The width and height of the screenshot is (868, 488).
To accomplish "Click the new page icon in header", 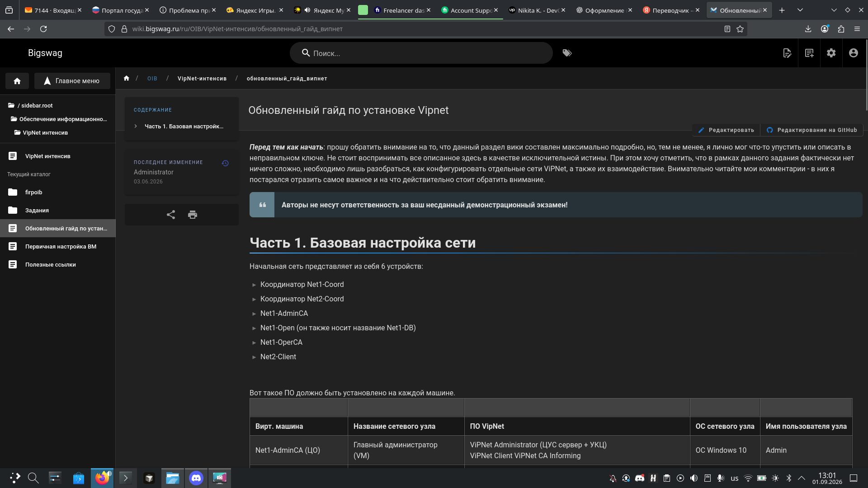I will click(809, 53).
